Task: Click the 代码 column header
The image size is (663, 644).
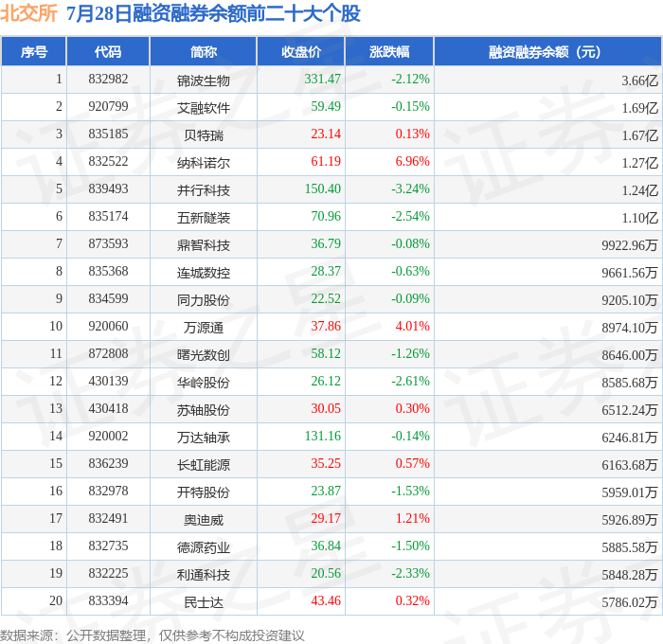Action: point(108,51)
